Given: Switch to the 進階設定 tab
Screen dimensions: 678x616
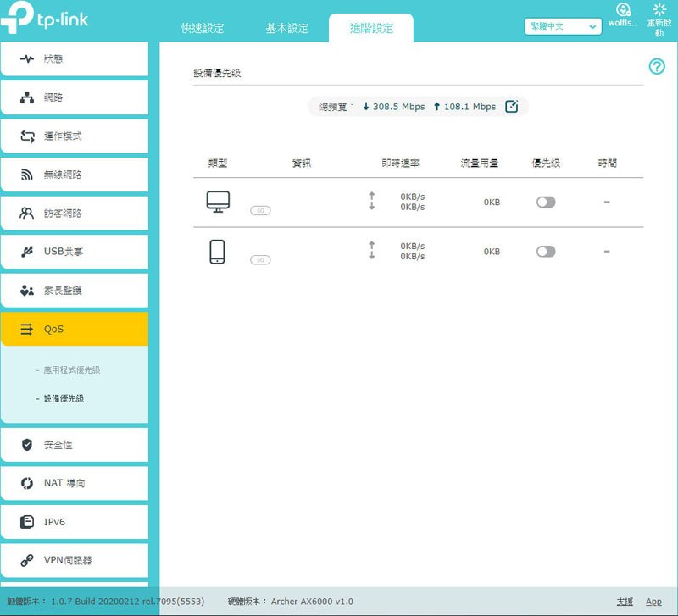Looking at the screenshot, I should click(x=371, y=28).
